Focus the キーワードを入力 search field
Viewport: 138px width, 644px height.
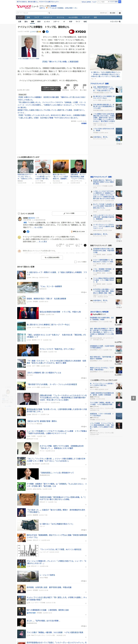point(32,13)
